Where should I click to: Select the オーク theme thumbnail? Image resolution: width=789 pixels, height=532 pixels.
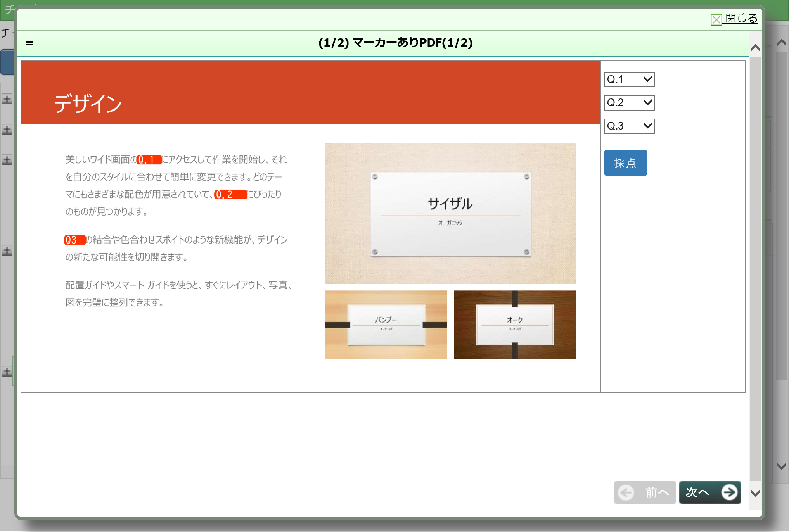514,325
